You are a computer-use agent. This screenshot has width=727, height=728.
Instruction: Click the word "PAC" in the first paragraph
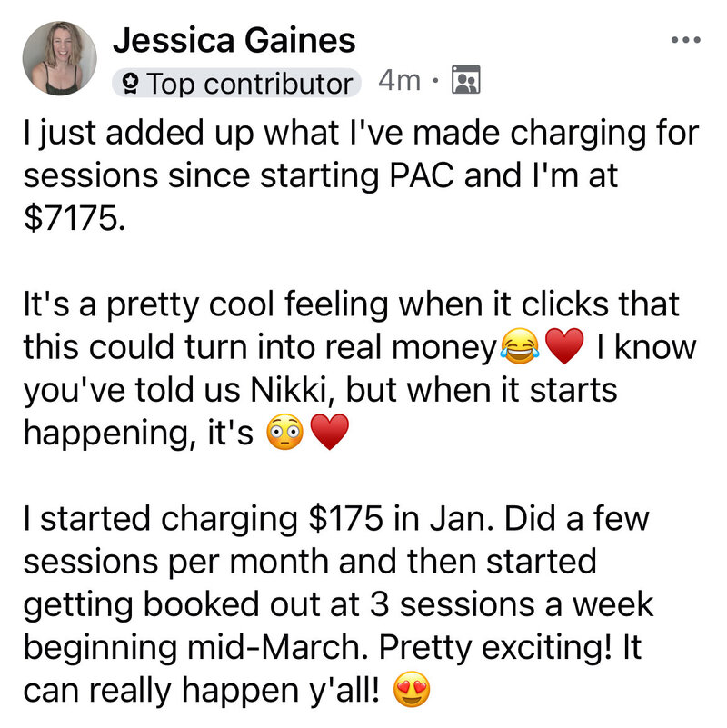coord(421,175)
